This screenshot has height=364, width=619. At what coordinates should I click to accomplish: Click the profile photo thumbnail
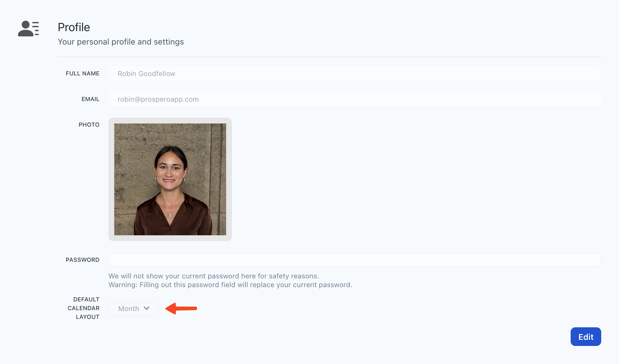point(170,179)
